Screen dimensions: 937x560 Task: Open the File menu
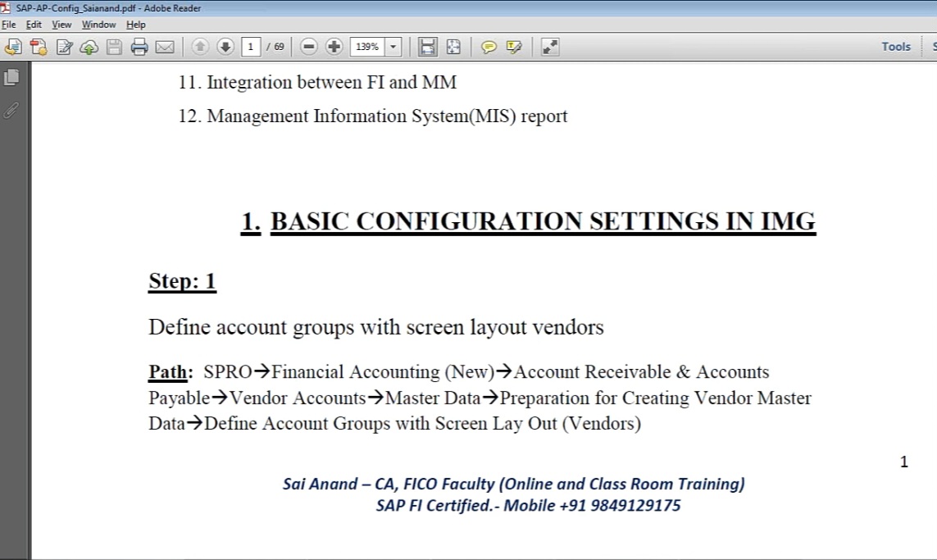[x=9, y=25]
